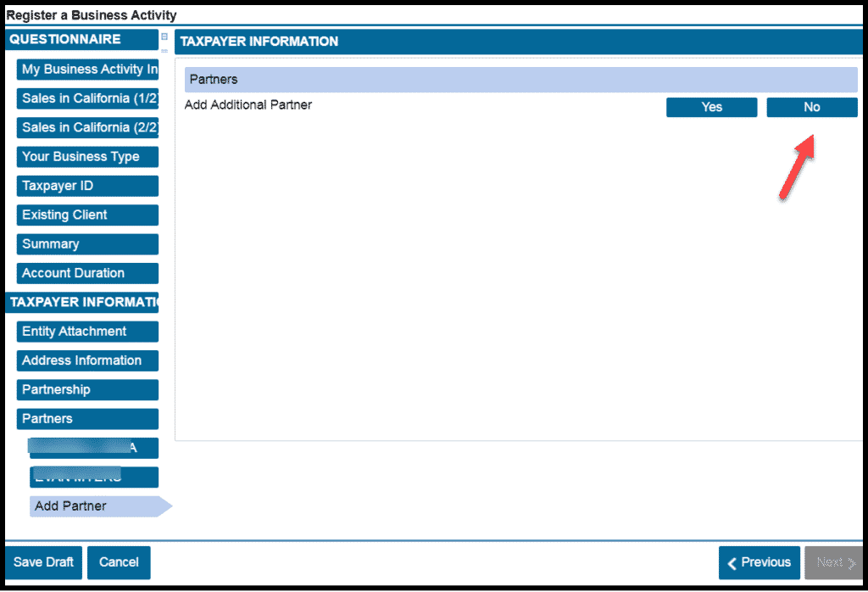This screenshot has width=868, height=592.
Task: Choose Yes to add additional partner
Action: pos(711,107)
